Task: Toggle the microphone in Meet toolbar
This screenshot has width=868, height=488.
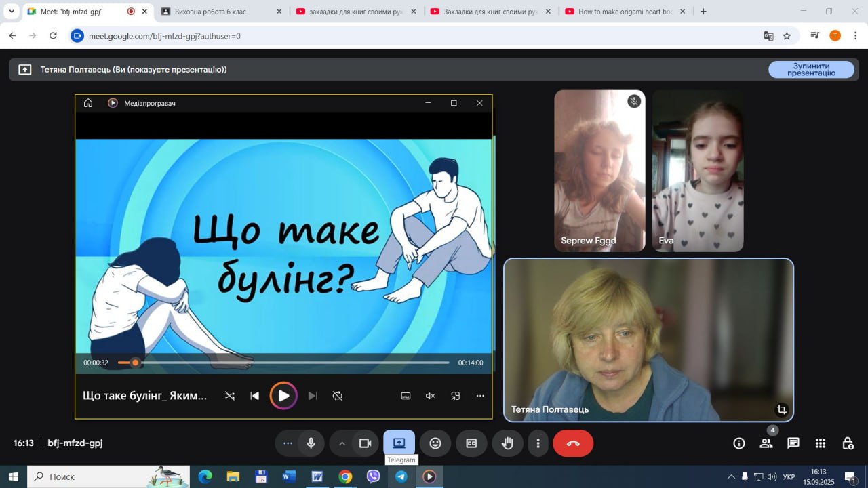Action: pyautogui.click(x=311, y=443)
